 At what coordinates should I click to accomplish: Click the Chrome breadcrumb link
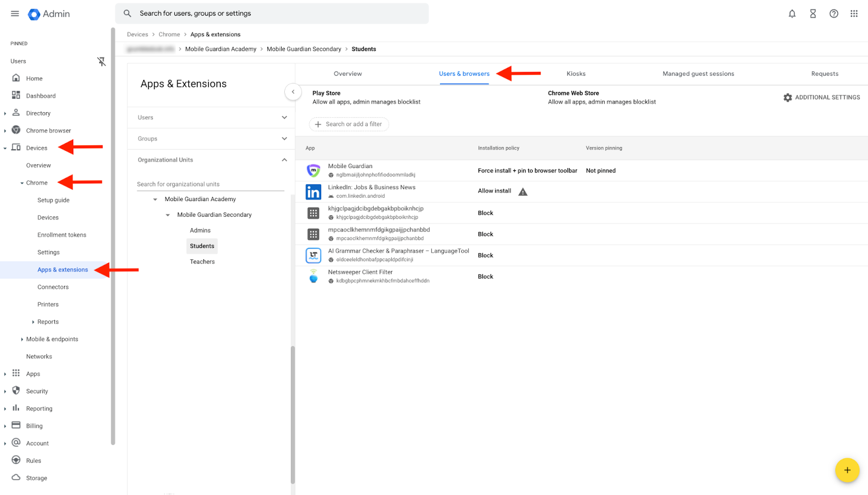point(169,34)
